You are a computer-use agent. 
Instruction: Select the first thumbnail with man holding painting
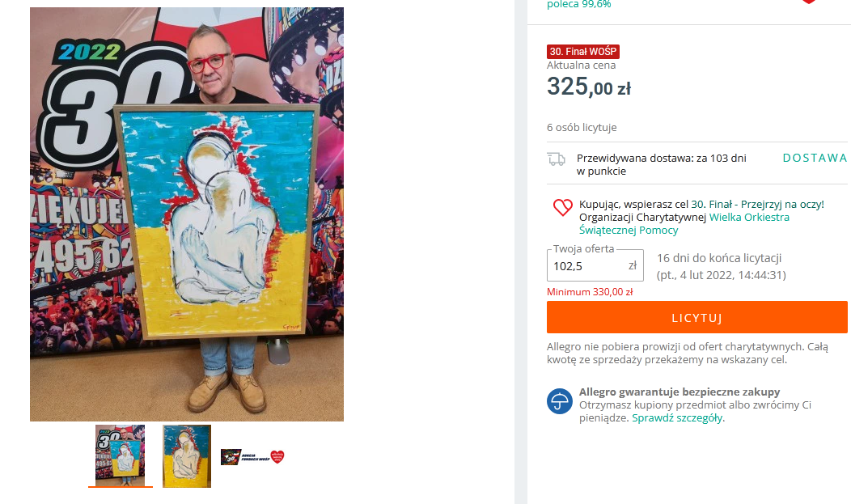(x=120, y=455)
